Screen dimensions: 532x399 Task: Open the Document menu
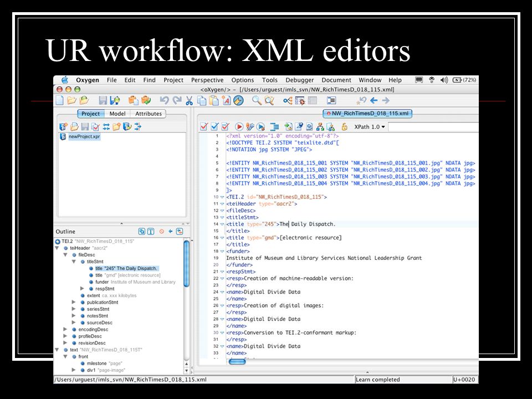336,80
